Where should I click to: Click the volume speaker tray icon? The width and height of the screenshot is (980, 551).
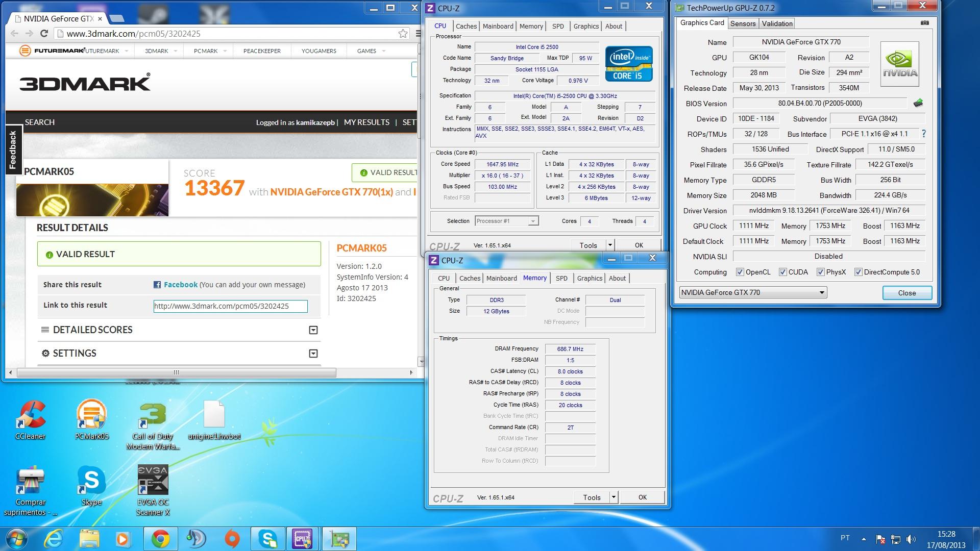click(x=911, y=539)
